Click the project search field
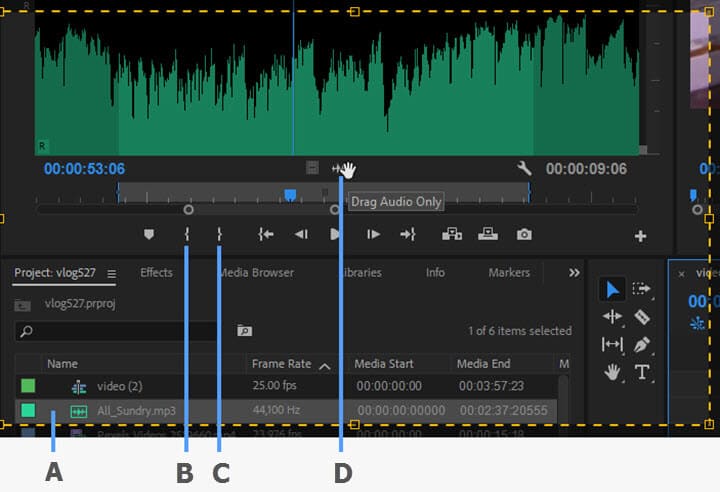The image size is (720, 492). 120,331
